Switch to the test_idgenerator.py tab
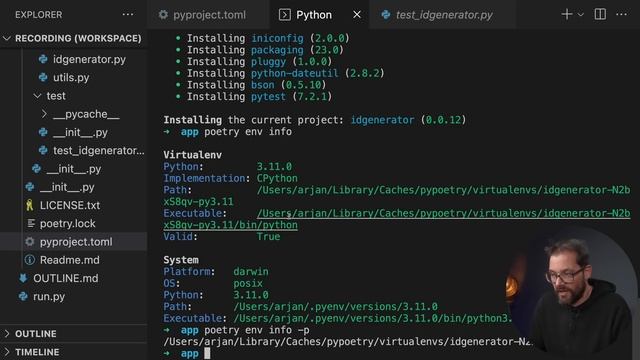The width and height of the screenshot is (640, 360). pos(444,15)
